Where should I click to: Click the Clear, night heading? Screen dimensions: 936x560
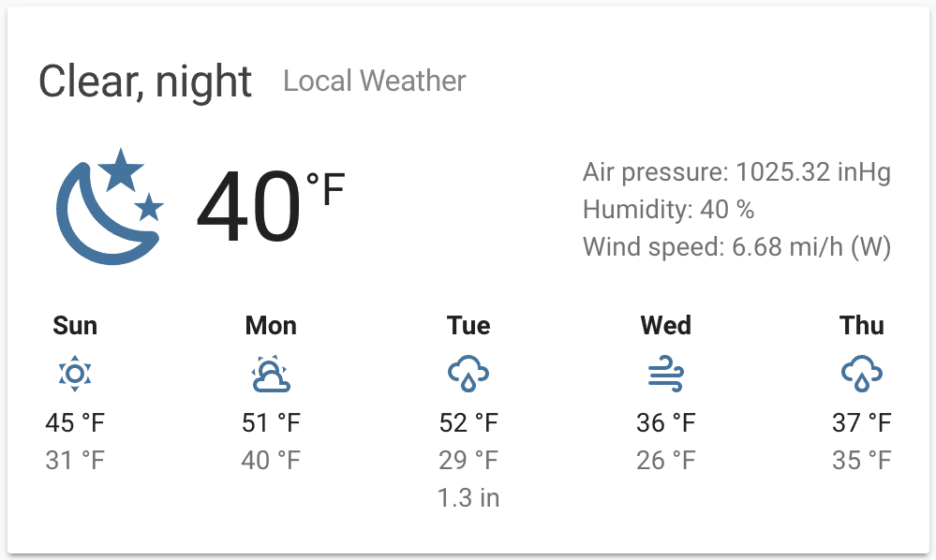coord(145,81)
